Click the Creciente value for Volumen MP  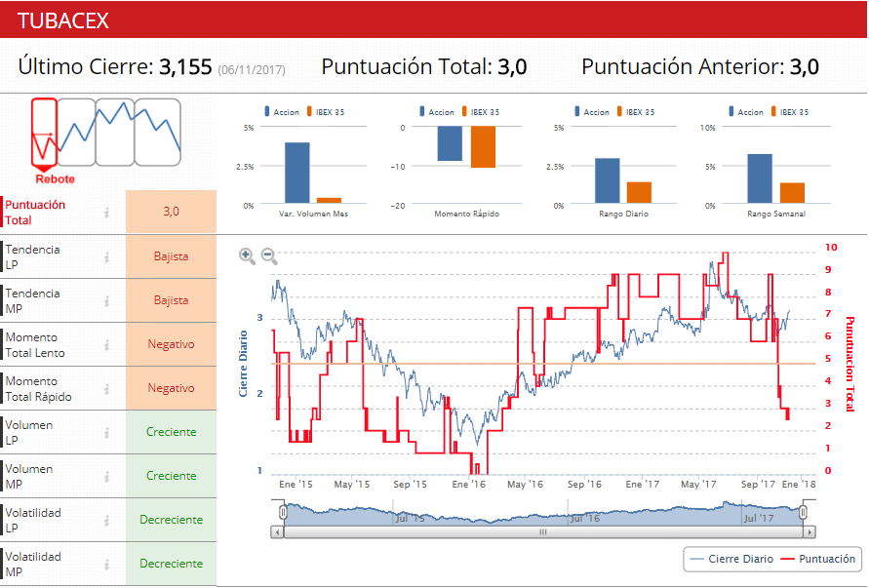pyautogui.click(x=171, y=476)
